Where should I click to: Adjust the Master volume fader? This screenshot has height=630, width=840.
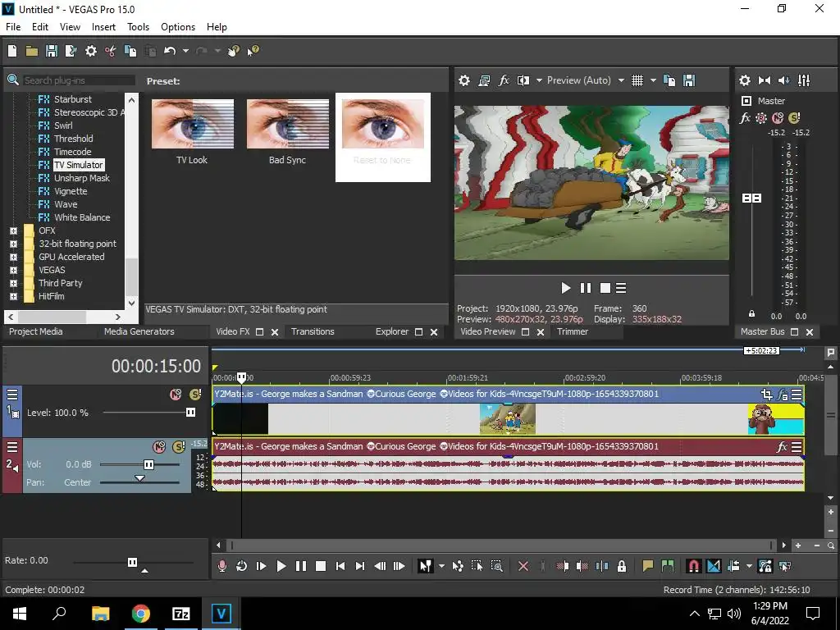(751, 199)
